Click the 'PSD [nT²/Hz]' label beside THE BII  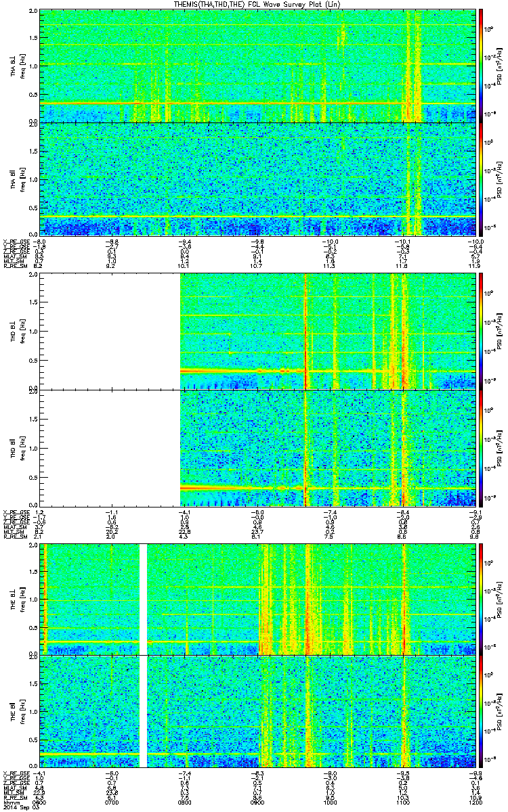(x=500, y=711)
